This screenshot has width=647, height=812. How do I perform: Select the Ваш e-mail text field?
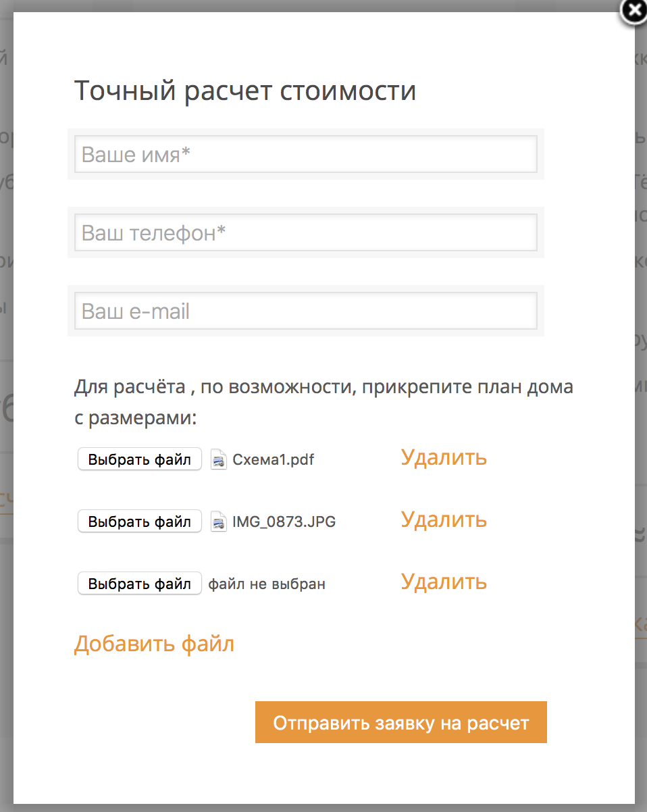pyautogui.click(x=306, y=311)
